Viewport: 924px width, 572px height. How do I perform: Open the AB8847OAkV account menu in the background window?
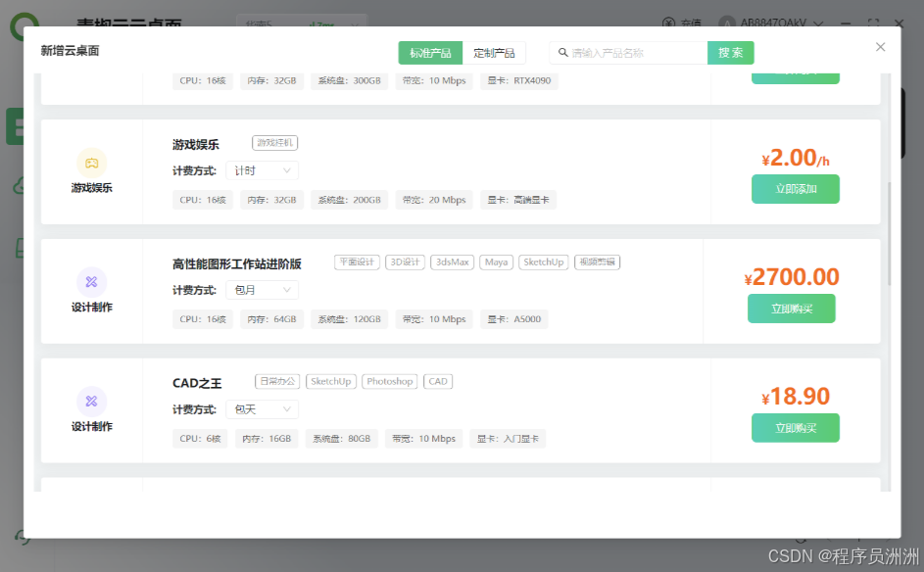coord(771,23)
